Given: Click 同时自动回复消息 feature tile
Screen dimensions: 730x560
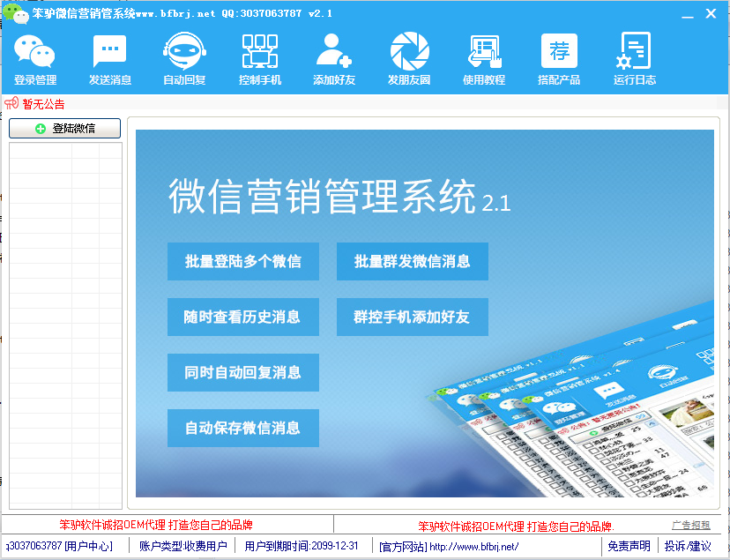Looking at the screenshot, I should (243, 372).
